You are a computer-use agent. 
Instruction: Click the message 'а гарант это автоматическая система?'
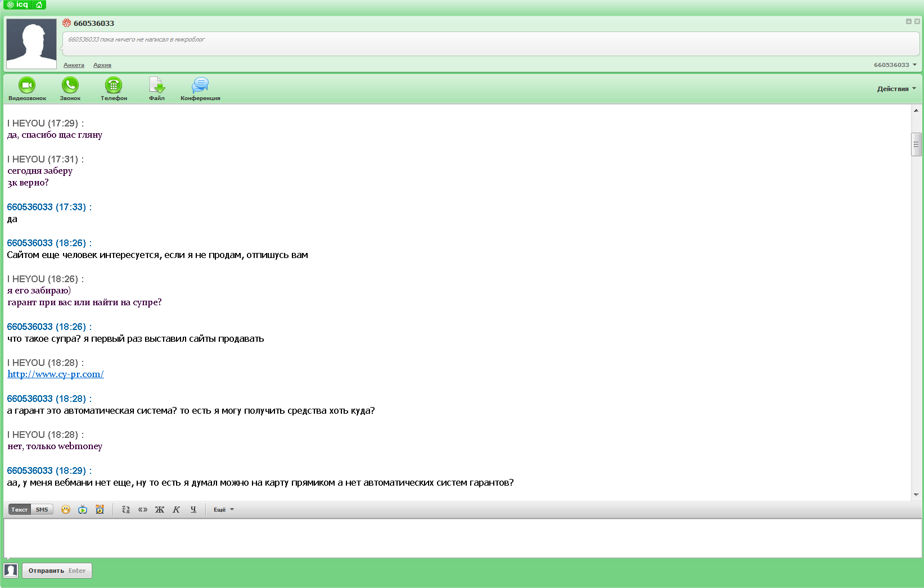191,411
